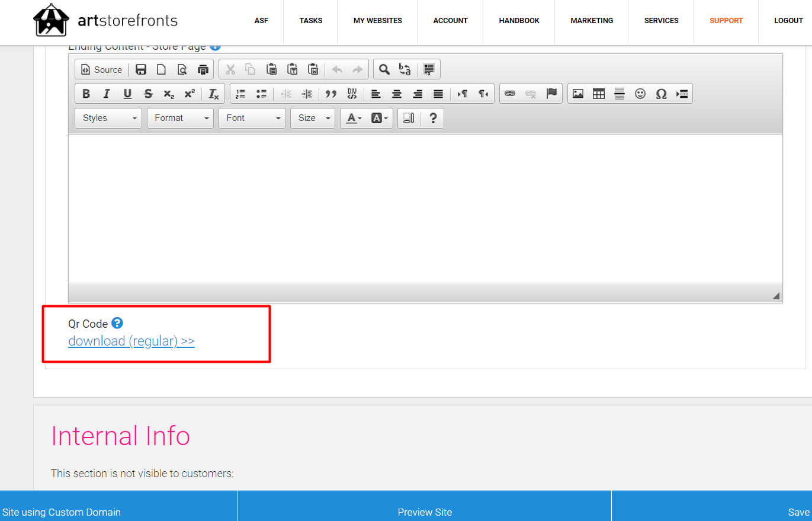Open the Text Color picker

coord(354,118)
